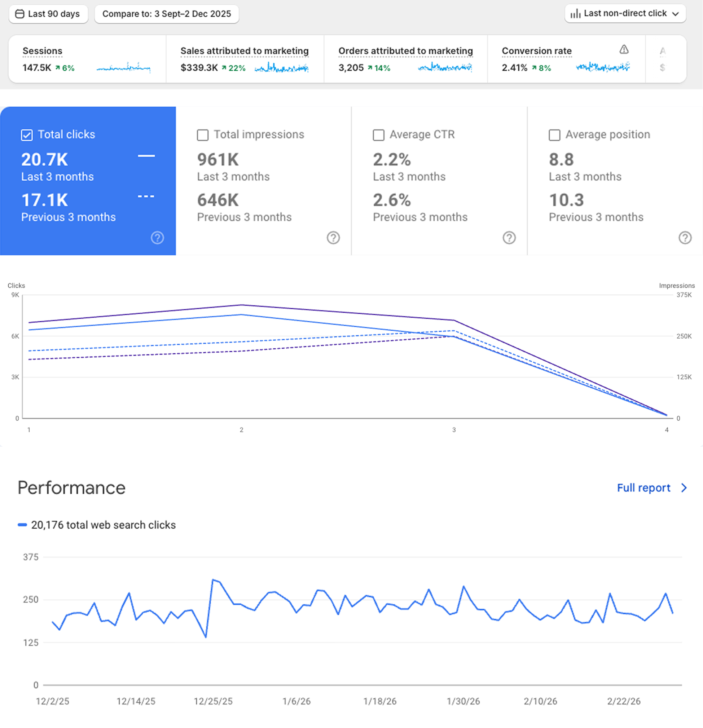
Task: Check the Average CTR checkbox
Action: click(x=378, y=135)
